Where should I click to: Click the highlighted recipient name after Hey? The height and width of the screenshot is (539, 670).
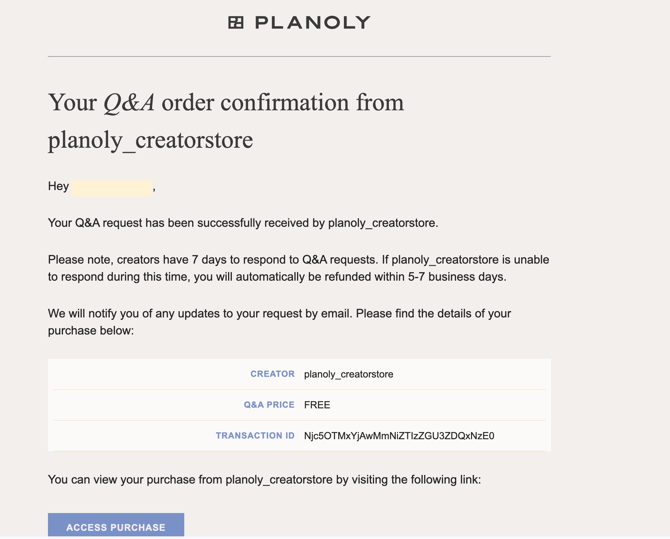(112, 187)
